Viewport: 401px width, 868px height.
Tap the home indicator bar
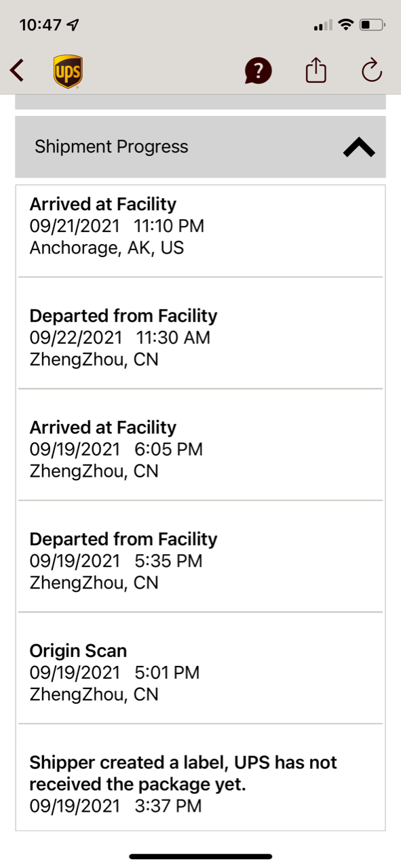(201, 856)
